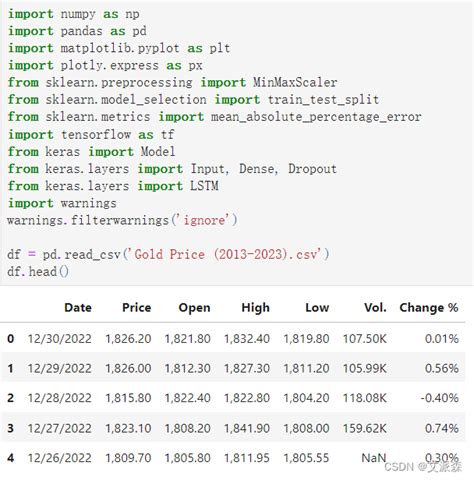Select the price value 1,826.00
Screen dimensions: 474x480
coord(128,368)
